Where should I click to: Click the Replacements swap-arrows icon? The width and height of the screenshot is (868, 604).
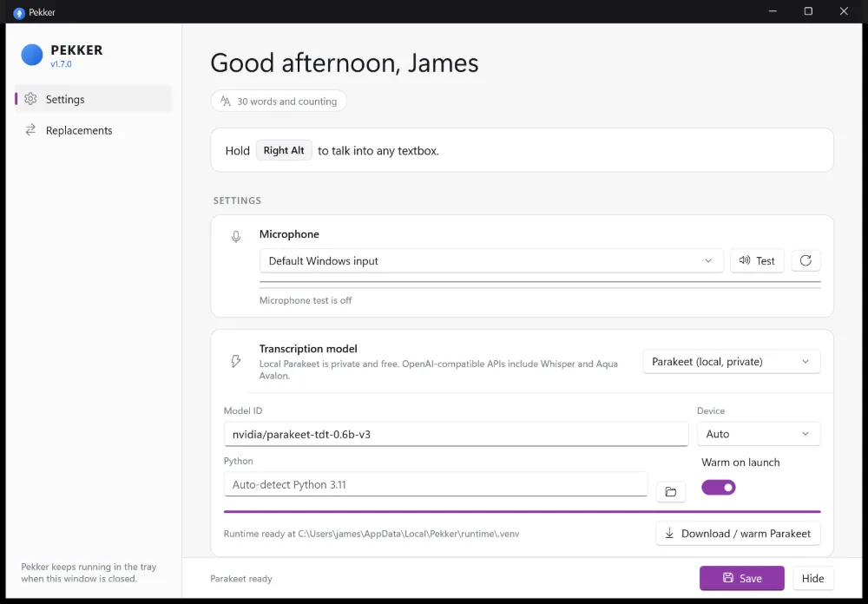[30, 129]
